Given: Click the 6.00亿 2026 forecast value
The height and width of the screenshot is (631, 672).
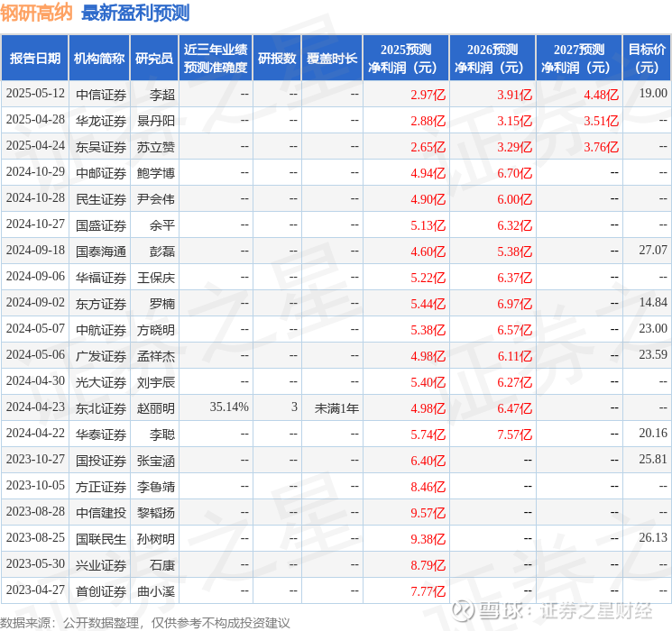Looking at the screenshot, I should pyautogui.click(x=515, y=199).
